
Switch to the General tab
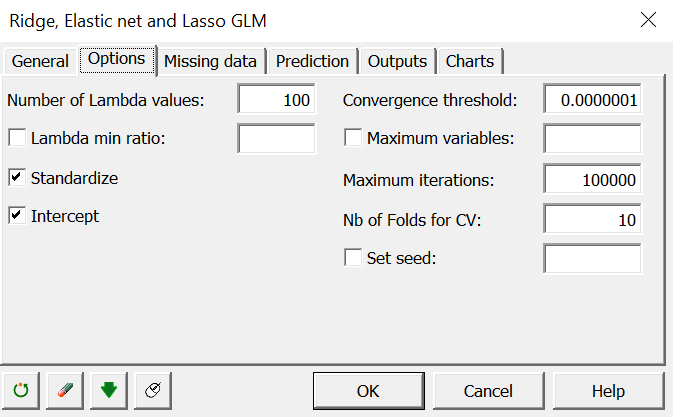(x=40, y=61)
